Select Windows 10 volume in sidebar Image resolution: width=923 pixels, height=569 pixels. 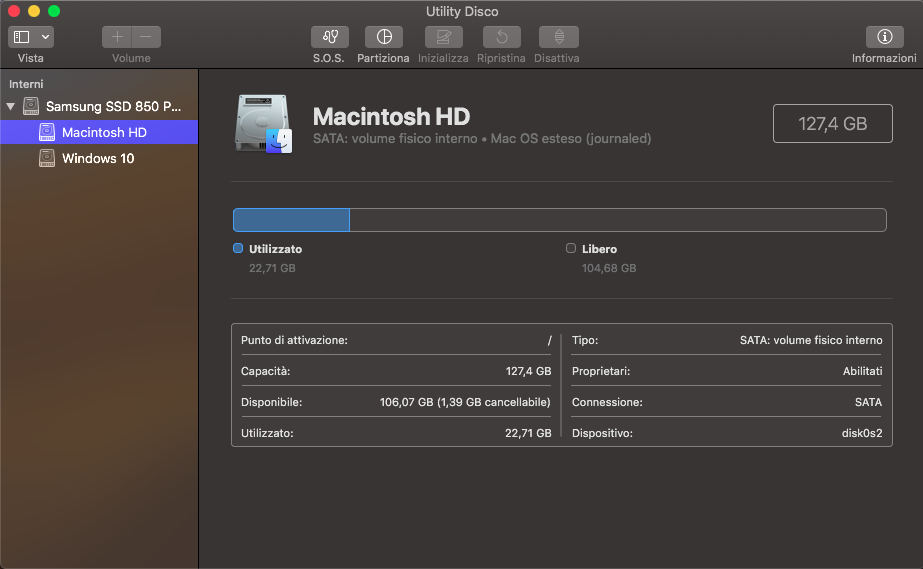[x=99, y=158]
